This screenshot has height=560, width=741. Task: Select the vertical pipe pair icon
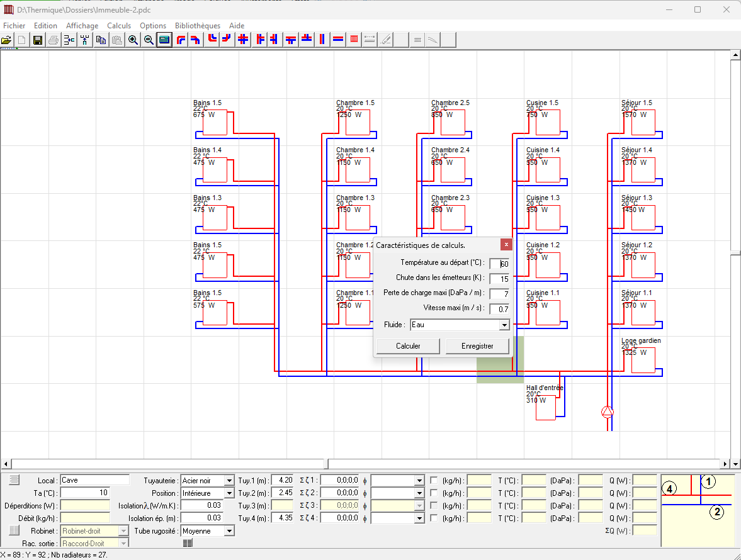pyautogui.click(x=322, y=40)
